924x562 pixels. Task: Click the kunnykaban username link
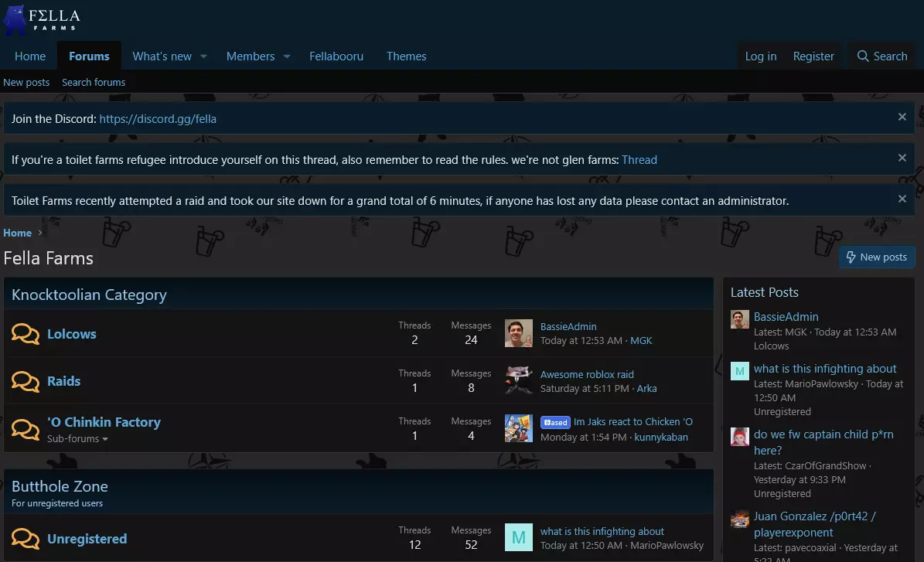point(660,437)
